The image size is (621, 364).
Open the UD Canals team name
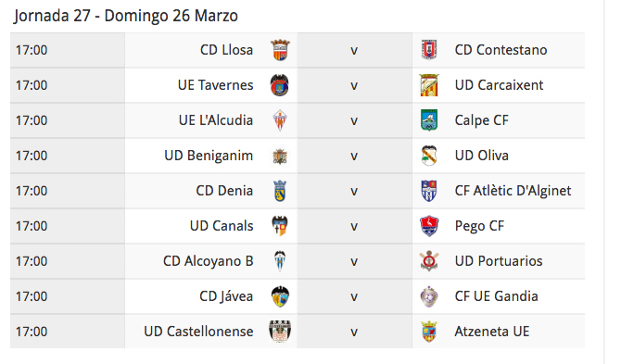(222, 226)
